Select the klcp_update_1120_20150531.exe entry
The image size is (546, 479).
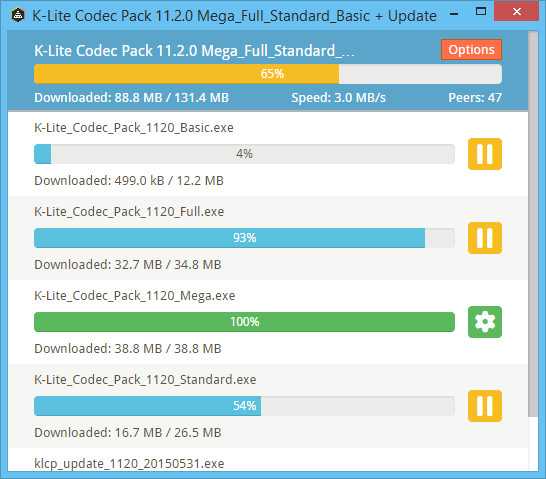coord(129,464)
